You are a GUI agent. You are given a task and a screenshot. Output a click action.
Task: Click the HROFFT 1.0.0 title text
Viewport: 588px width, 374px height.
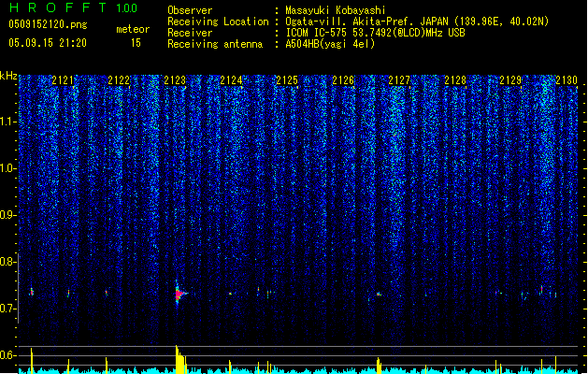(x=74, y=7)
